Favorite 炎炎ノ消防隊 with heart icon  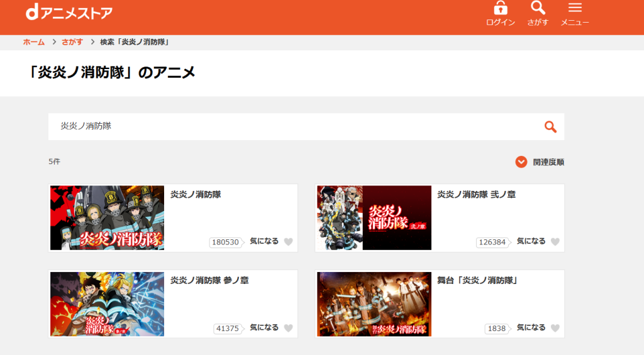click(289, 242)
